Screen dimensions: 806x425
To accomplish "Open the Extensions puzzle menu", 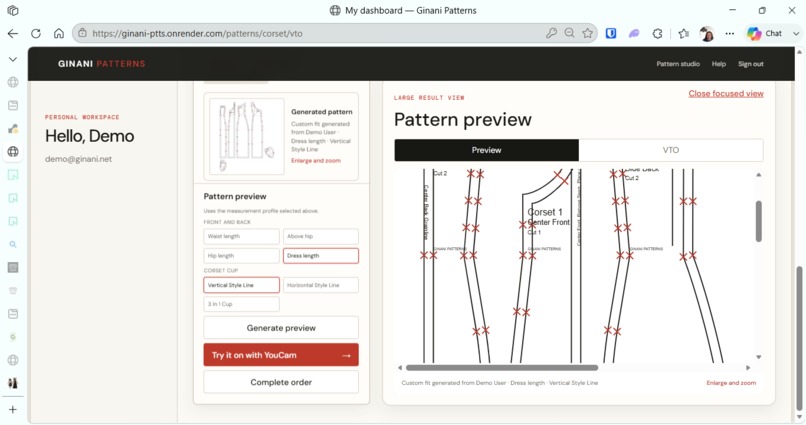I will click(657, 33).
